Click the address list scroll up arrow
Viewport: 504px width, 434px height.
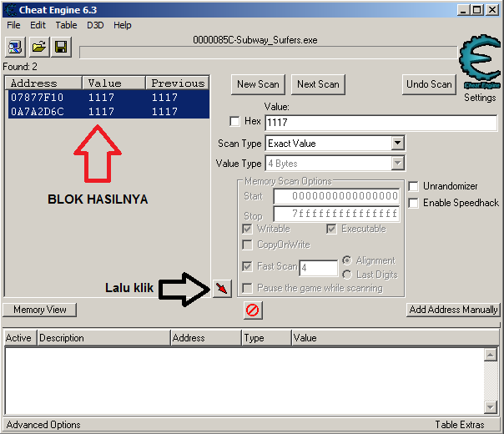[491, 355]
